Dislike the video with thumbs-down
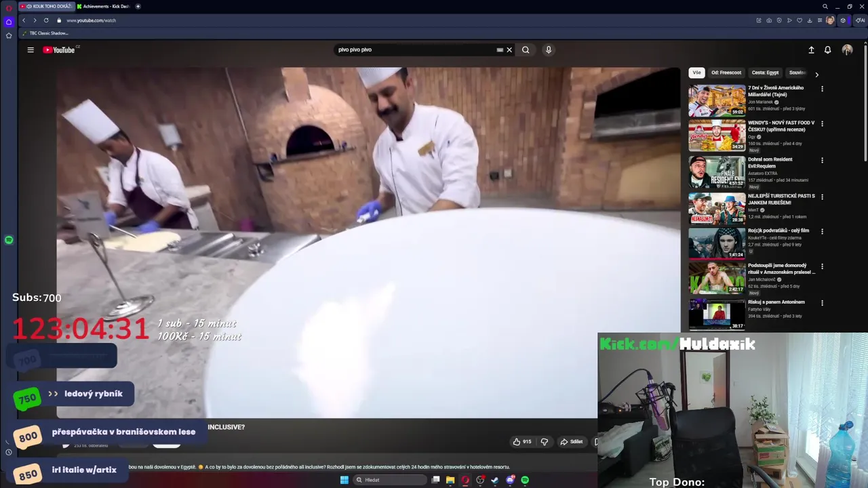868x488 pixels. (x=544, y=442)
